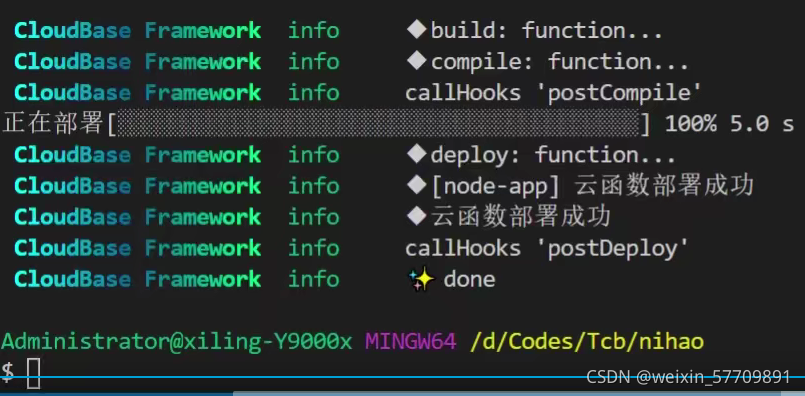Place focus on the terminal cursor block
The height and width of the screenshot is (396, 805).
pos(33,373)
